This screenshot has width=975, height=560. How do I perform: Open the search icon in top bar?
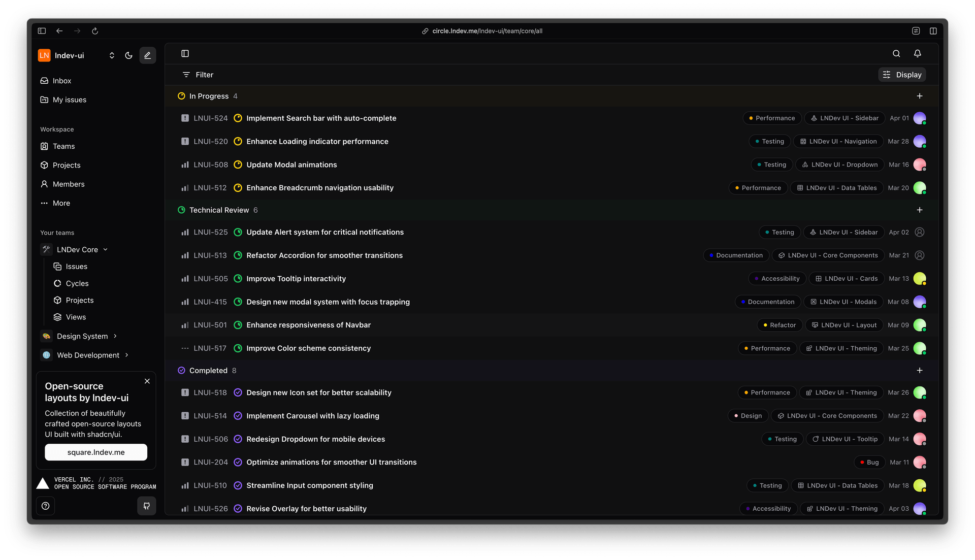(x=896, y=53)
